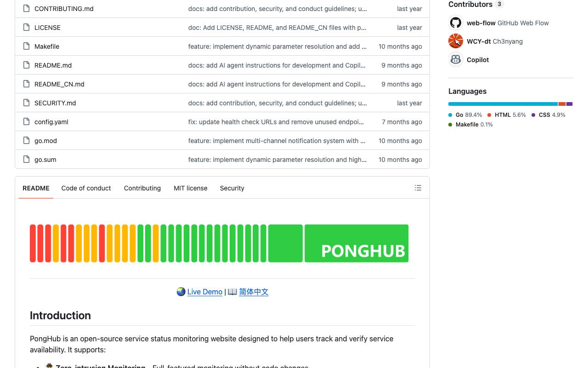Open the commit message in the go.sum row

click(277, 160)
